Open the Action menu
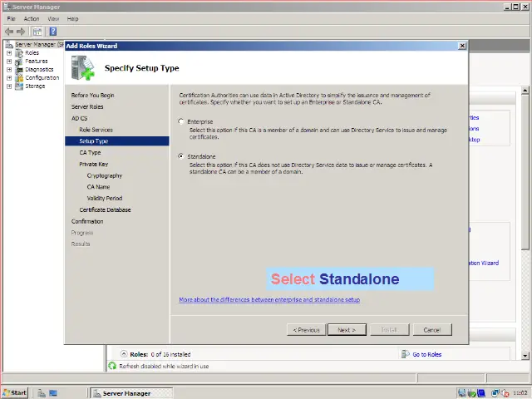 [32, 18]
